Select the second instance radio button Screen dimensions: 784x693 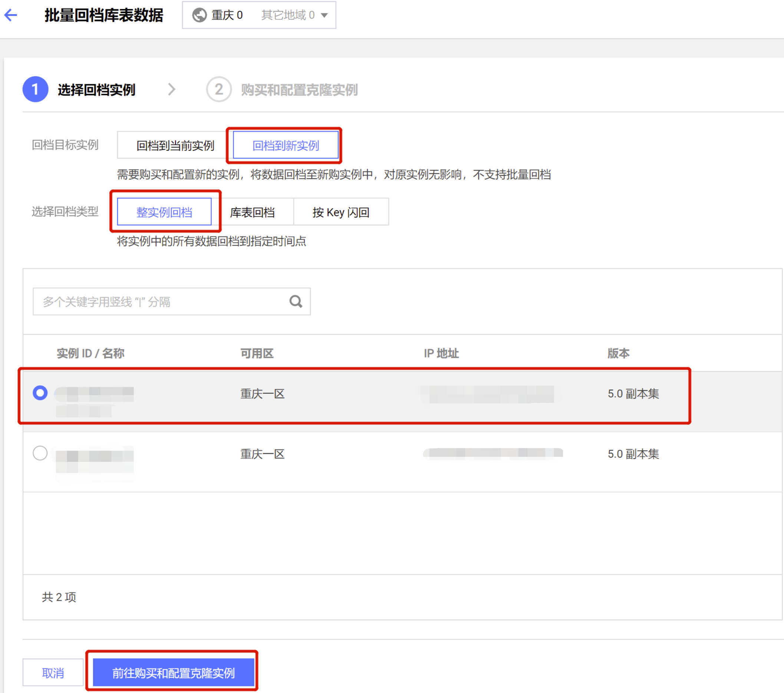pos(40,453)
